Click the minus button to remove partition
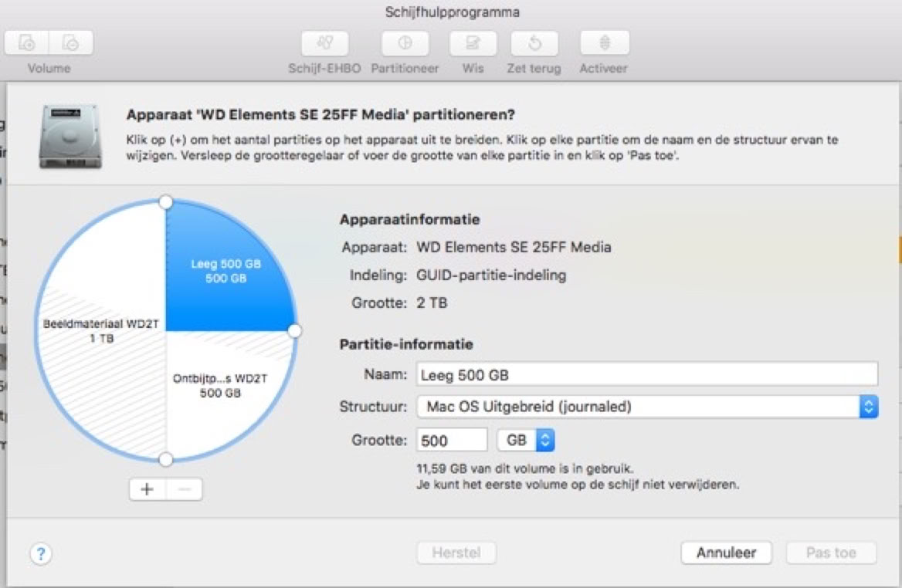Image resolution: width=902 pixels, height=588 pixels. [184, 489]
